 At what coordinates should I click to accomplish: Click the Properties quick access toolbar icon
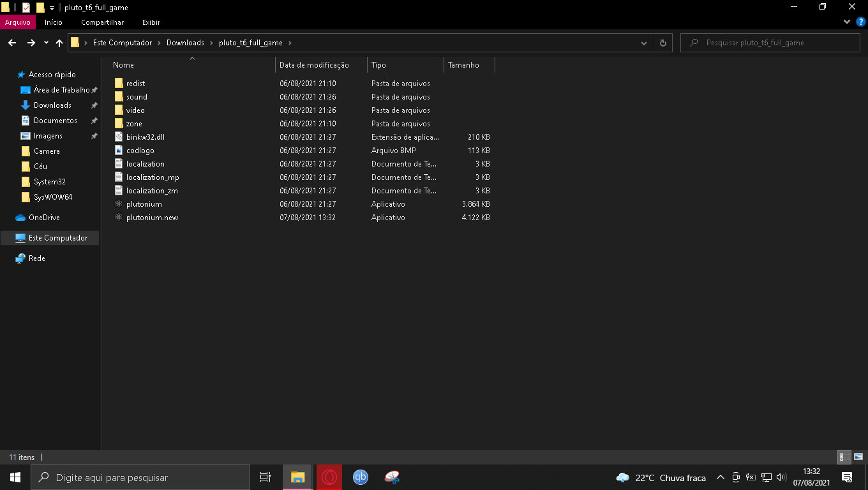pyautogui.click(x=26, y=8)
